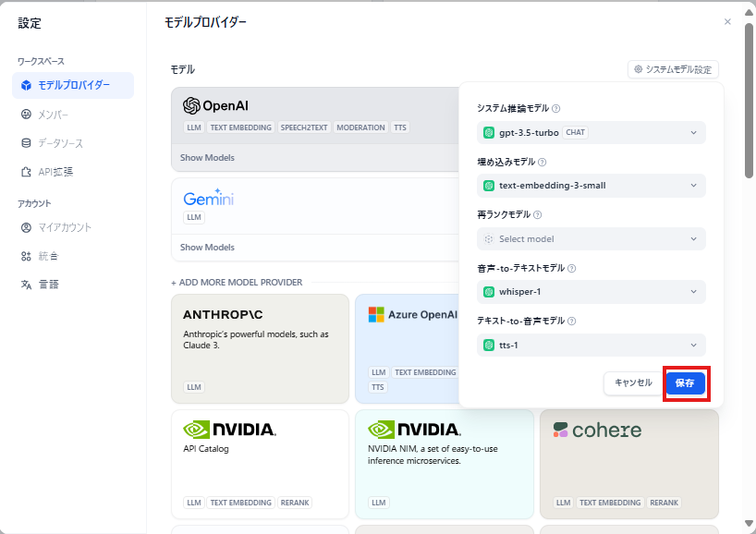Click the Gemini logo on provider card
Image resolution: width=756 pixels, height=534 pixels.
pos(208,197)
